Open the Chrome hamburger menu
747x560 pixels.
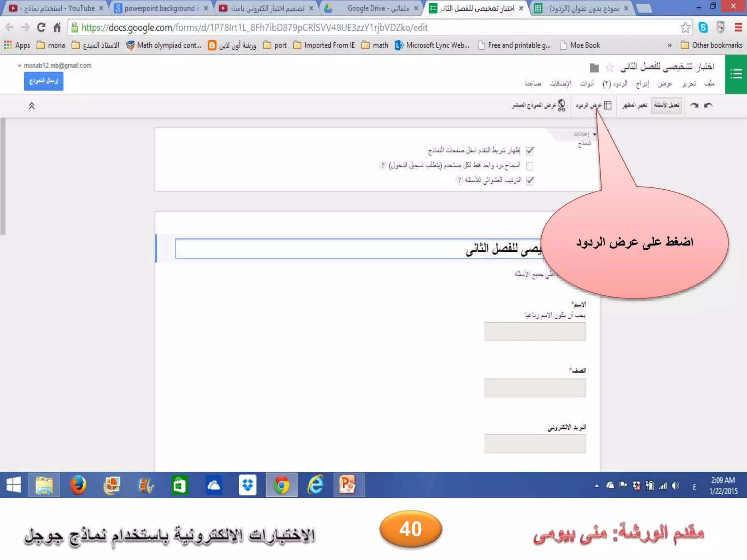tap(738, 27)
